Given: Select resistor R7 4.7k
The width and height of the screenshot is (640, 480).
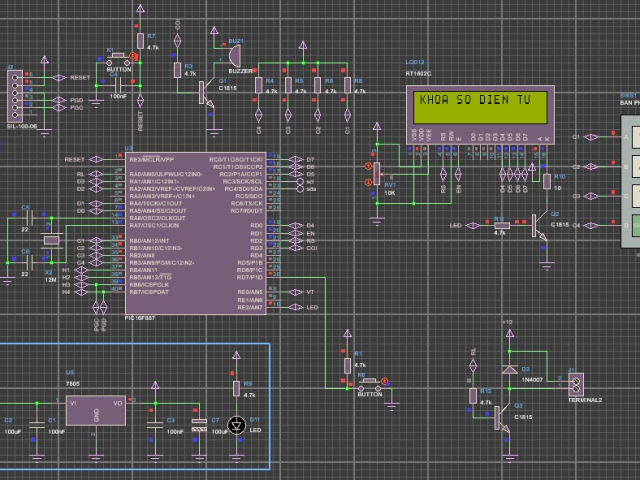Looking at the screenshot, I should click(140, 41).
